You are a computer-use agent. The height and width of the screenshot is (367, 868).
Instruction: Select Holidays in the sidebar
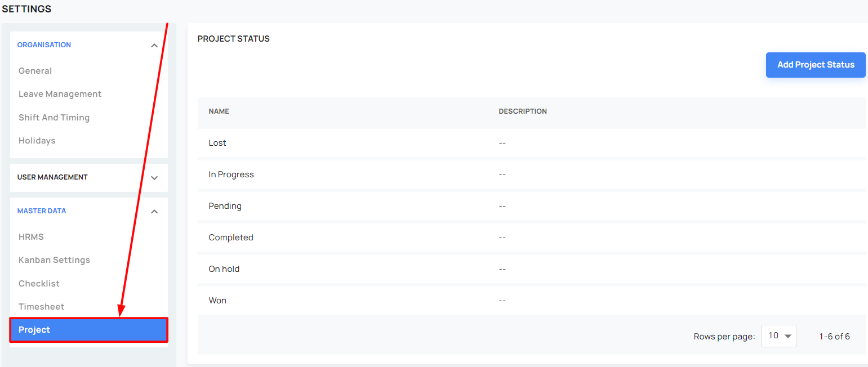[37, 141]
